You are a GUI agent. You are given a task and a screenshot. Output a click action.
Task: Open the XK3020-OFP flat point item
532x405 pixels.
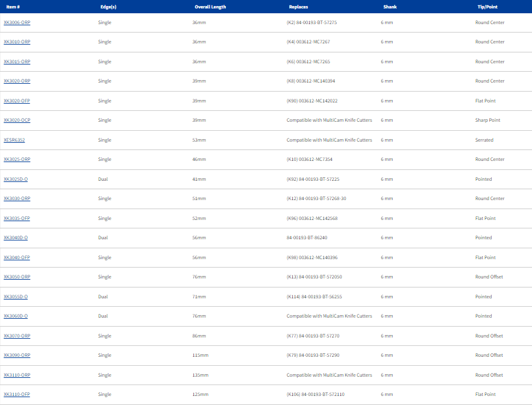click(x=17, y=101)
